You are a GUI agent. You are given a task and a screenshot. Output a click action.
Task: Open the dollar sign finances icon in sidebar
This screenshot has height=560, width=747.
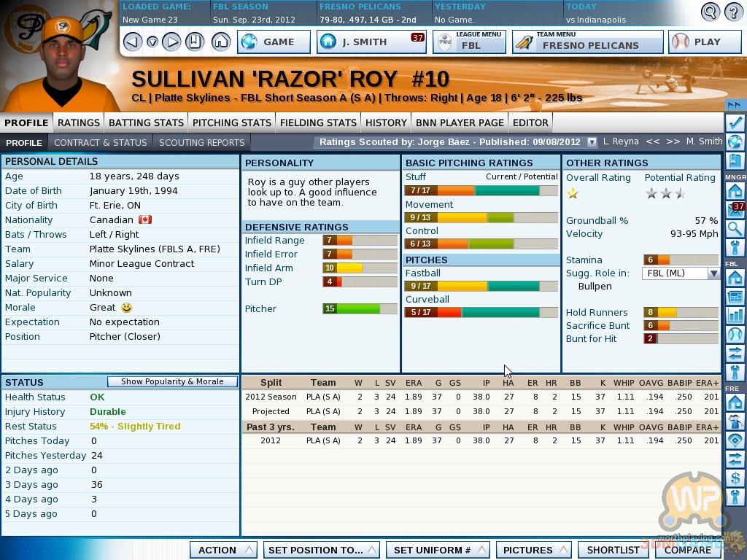pos(735,478)
